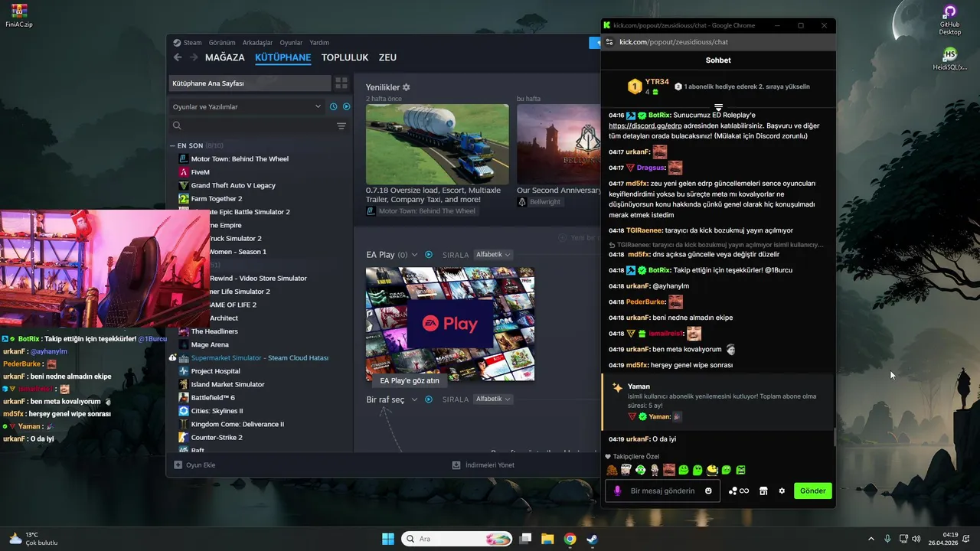
Task: Open the EA Play shelf Alfabetik sort dropdown
Action: [x=492, y=254]
